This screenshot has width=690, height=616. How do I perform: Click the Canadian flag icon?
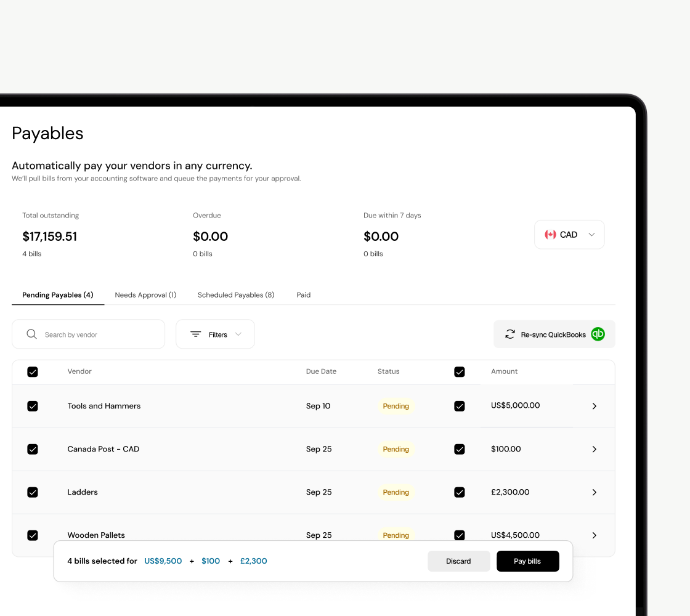[x=550, y=235]
